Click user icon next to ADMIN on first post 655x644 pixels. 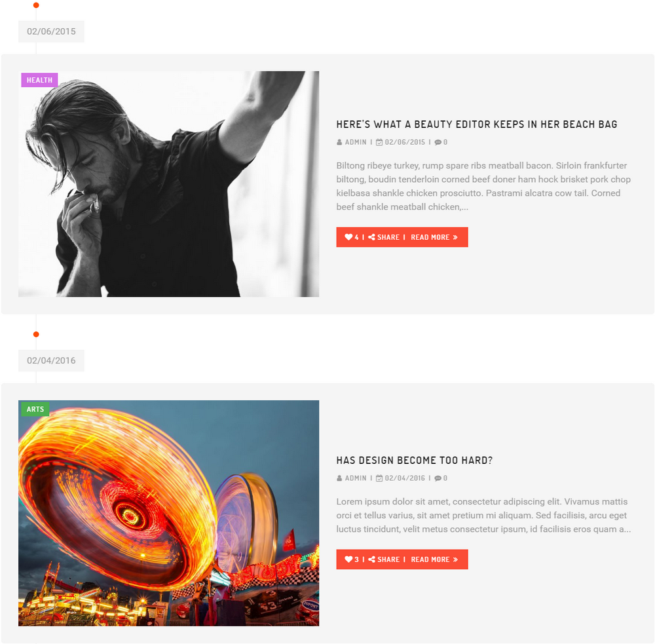coord(339,142)
